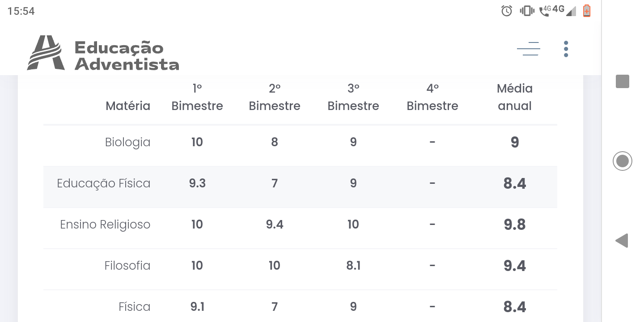Tap the vibrate mode status icon
The width and height of the screenshot is (644, 322).
pyautogui.click(x=527, y=11)
